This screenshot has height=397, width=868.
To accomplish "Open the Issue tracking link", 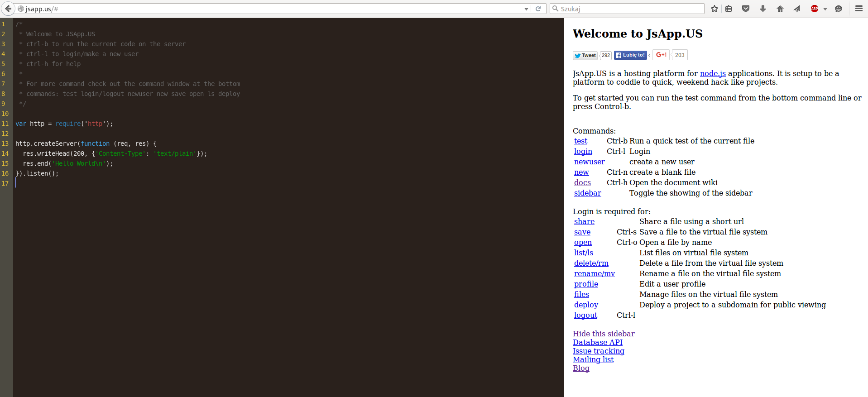I will tap(599, 351).
